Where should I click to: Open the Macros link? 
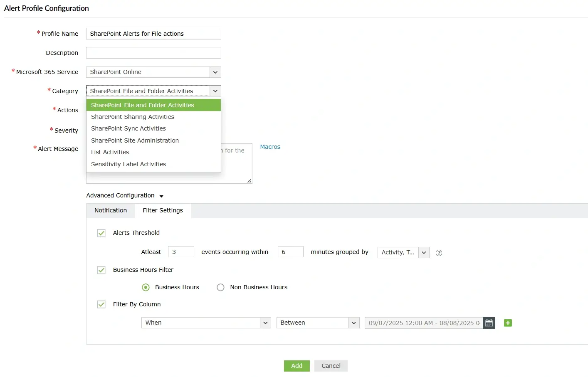[270, 147]
